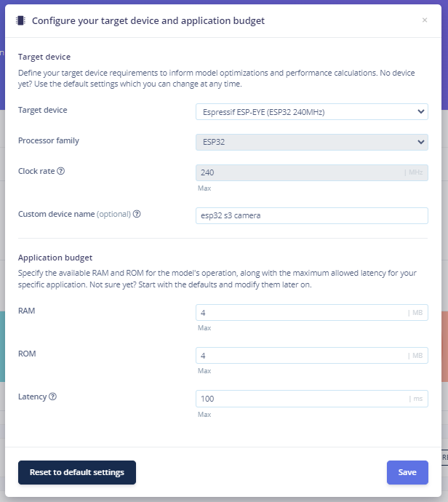Screen dimensions: 448x502
Task: Click the dialog title text
Action: click(148, 20)
